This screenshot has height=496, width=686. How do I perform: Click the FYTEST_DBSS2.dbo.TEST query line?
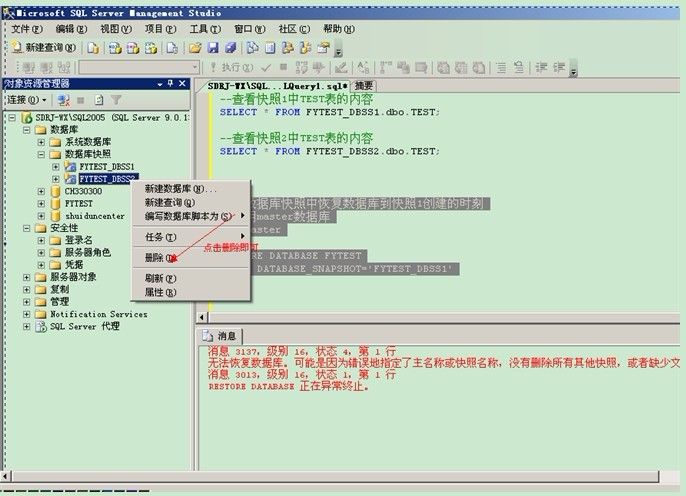click(330, 151)
